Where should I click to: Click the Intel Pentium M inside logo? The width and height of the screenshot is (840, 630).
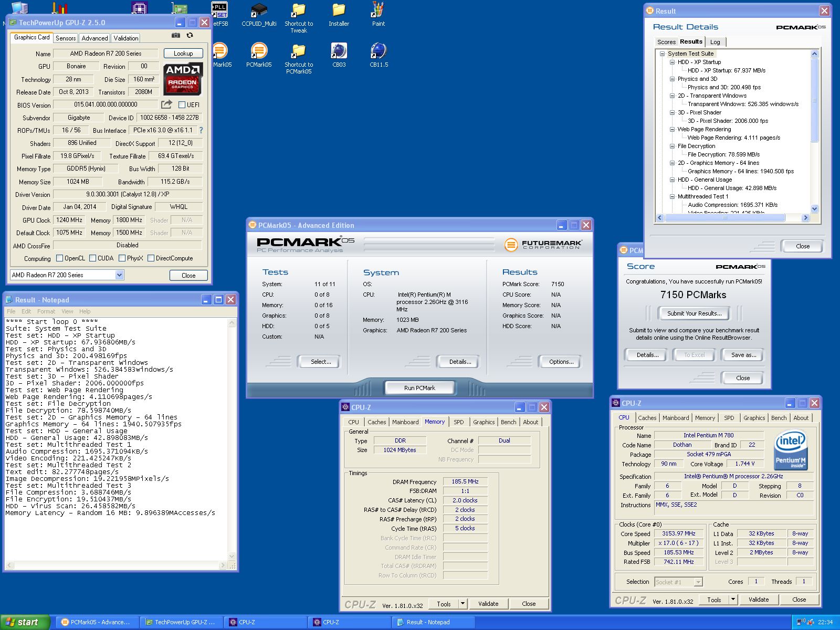tap(791, 450)
